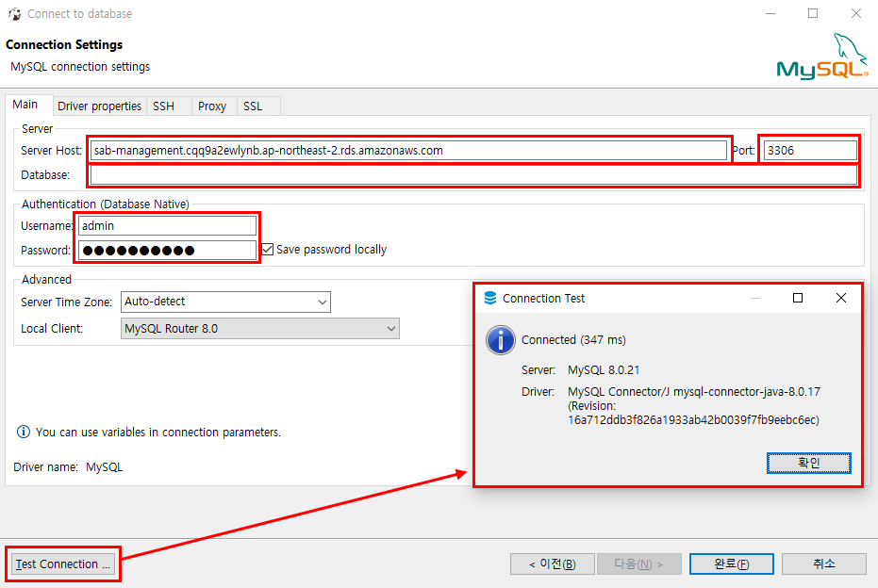
Task: Close the Connect to database window
Action: [x=856, y=13]
